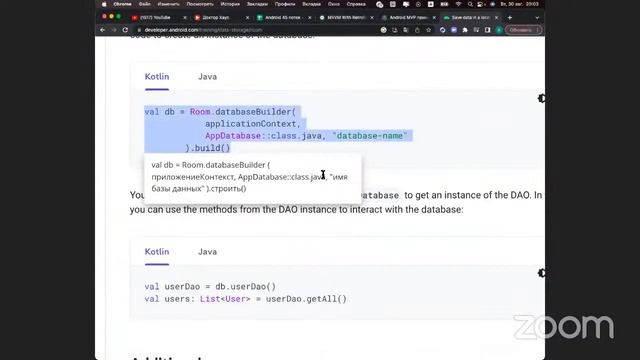Click the applicationContext code line
This screenshot has height=360, width=640.
253,124
